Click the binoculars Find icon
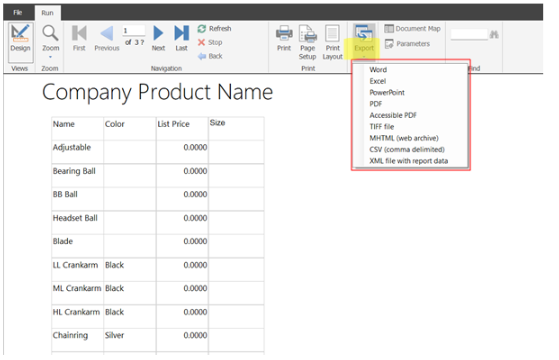The height and width of the screenshot is (360, 559). click(x=494, y=35)
